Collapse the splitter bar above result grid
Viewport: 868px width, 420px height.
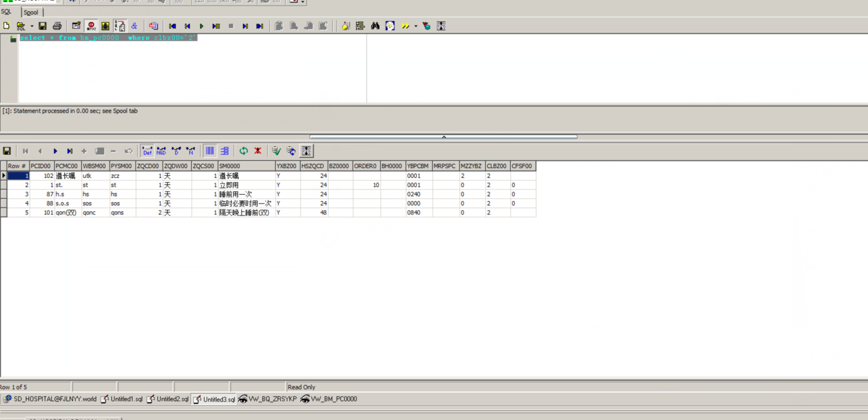click(444, 137)
